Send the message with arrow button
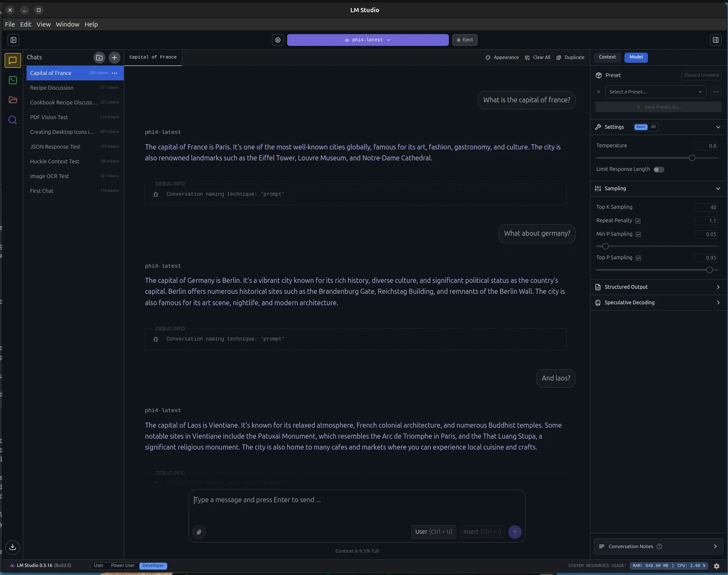The width and height of the screenshot is (728, 575). click(515, 532)
